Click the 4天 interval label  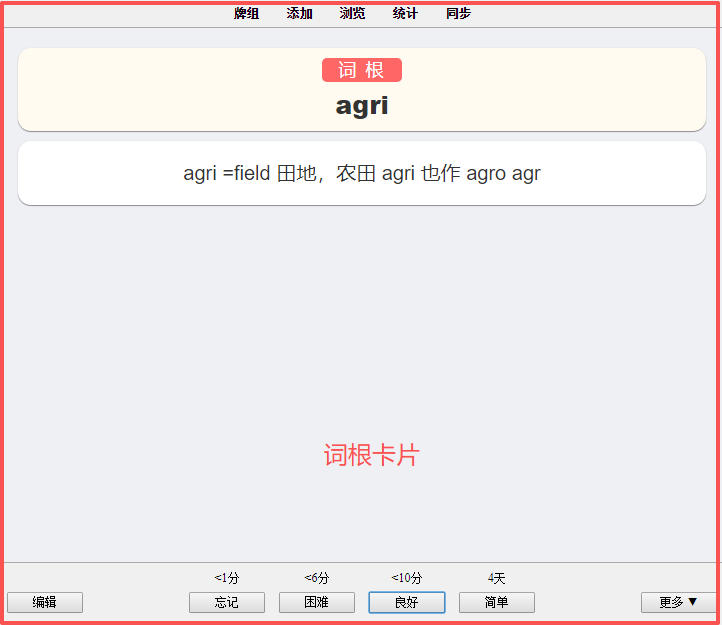[496, 578]
